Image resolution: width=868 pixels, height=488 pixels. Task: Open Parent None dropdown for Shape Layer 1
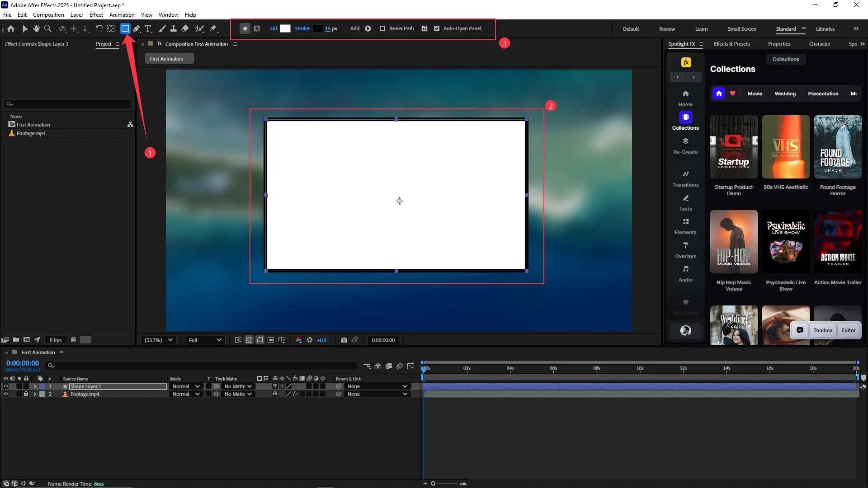[377, 386]
